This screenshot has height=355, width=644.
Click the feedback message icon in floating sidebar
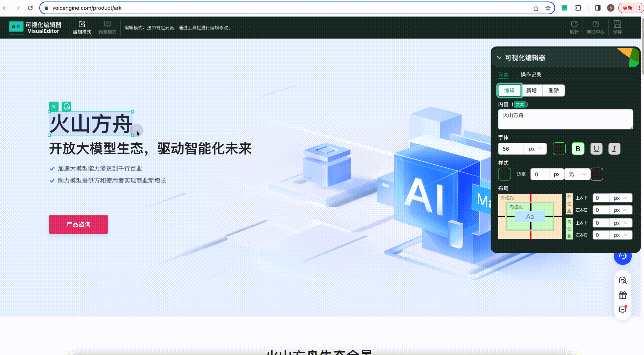click(x=622, y=310)
